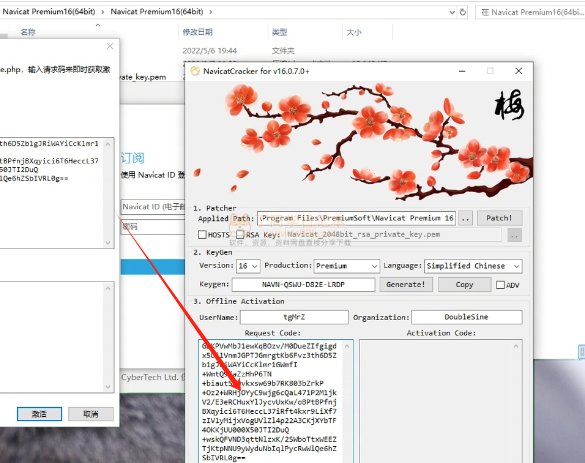Click the NavicatCracker title bar app icon
Viewport: 585px width, 463px height.
[x=195, y=71]
